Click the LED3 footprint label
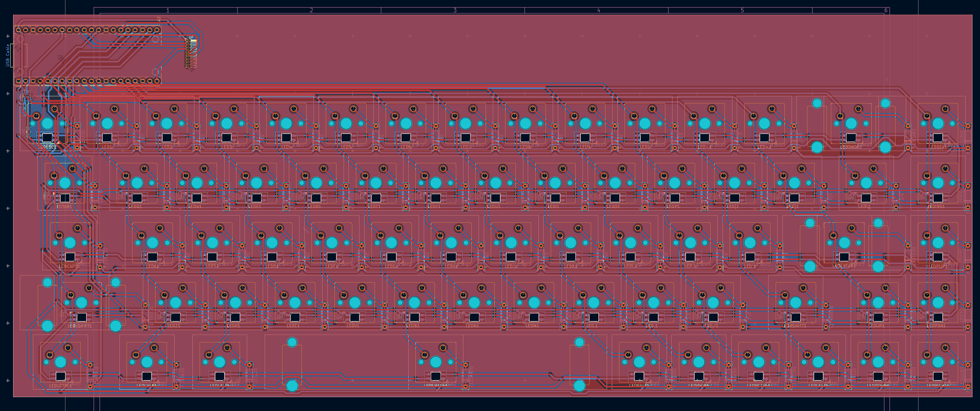Screen dimensions: 980x411 click(x=227, y=147)
